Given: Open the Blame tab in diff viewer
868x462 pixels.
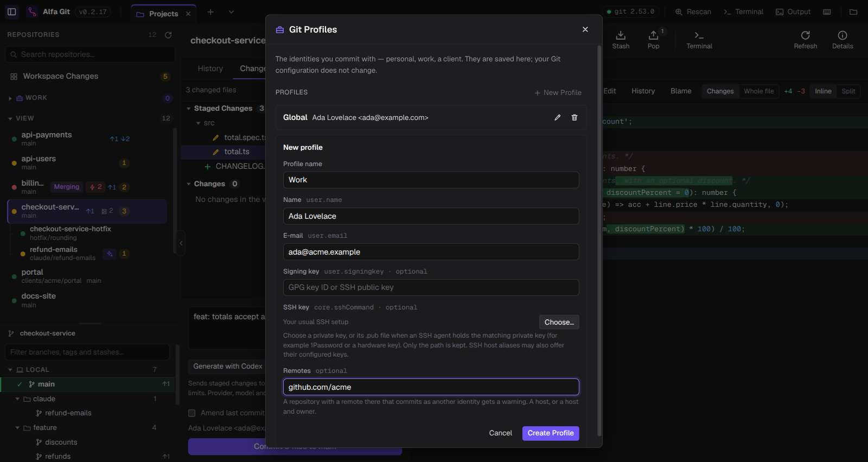Looking at the screenshot, I should tap(681, 91).
